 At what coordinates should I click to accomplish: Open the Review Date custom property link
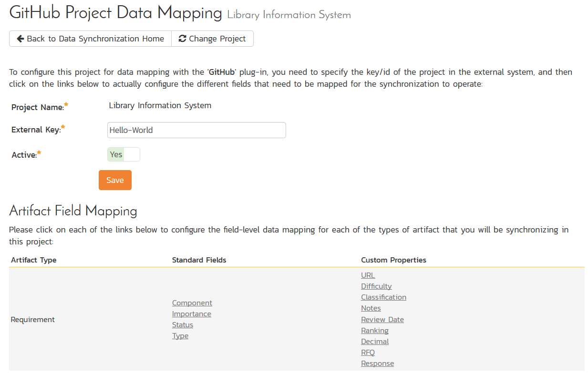tap(382, 320)
